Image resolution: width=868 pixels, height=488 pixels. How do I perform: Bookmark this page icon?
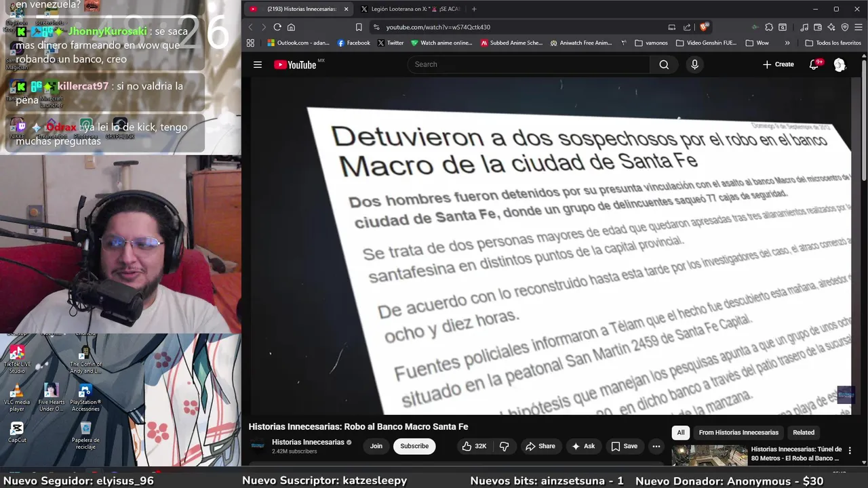pyautogui.click(x=359, y=27)
